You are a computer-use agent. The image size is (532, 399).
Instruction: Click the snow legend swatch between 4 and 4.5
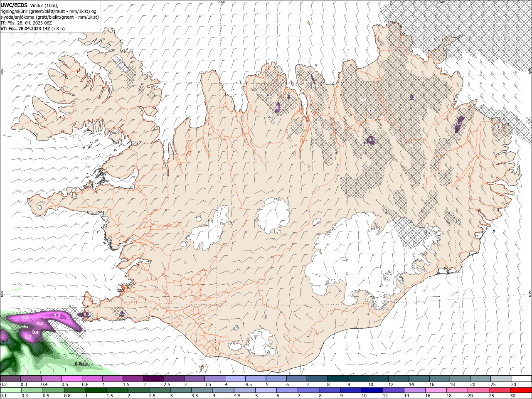[235, 379]
